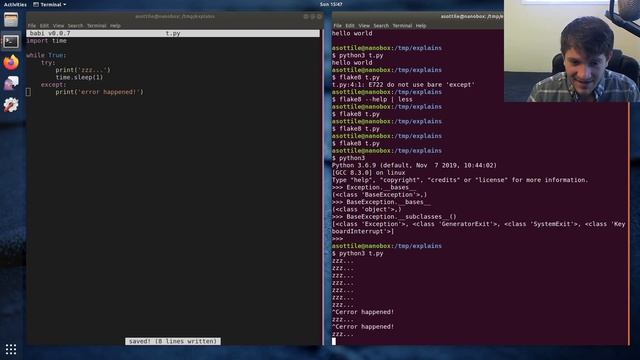Viewport: 640px width, 360px height.
Task: Click the webcam video overlay
Action: pos(572,51)
